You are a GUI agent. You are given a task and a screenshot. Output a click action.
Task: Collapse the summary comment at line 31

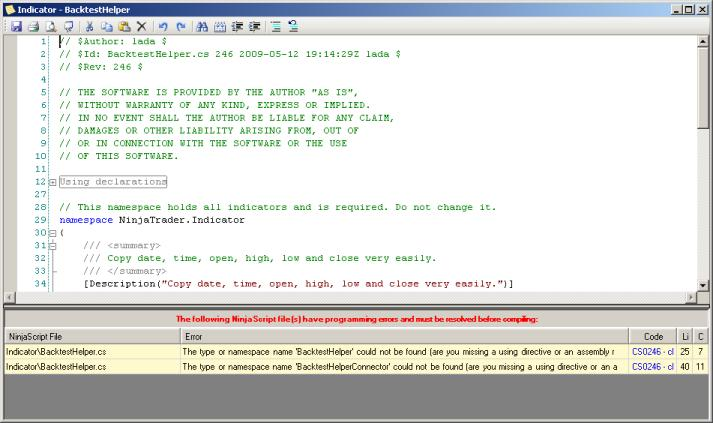pos(52,246)
